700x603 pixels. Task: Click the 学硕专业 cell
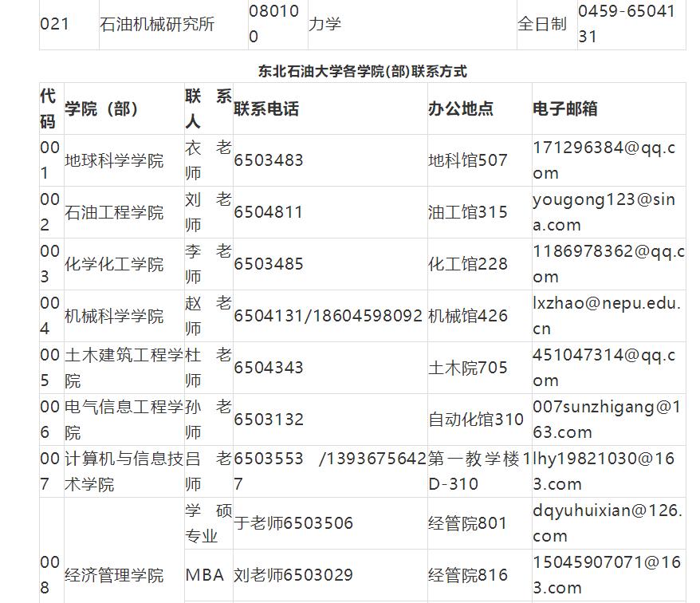pos(208,523)
